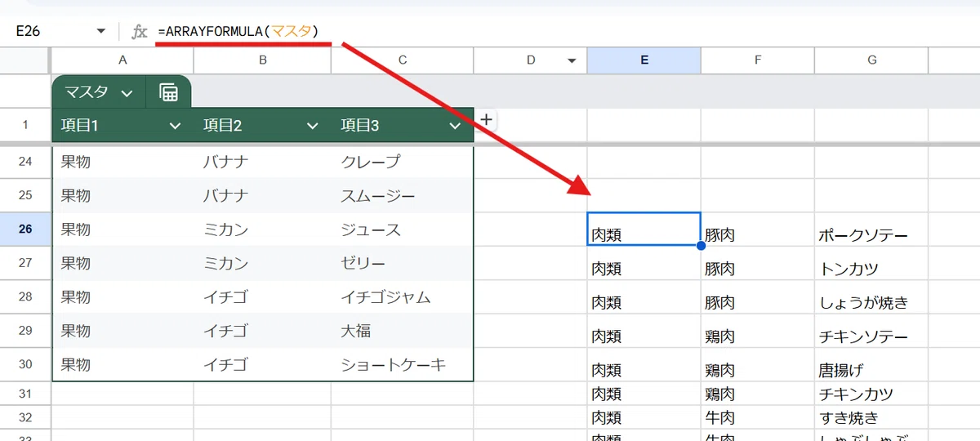Click the 項目3 table header cell
Viewport: 980px width, 441px height.
402,125
